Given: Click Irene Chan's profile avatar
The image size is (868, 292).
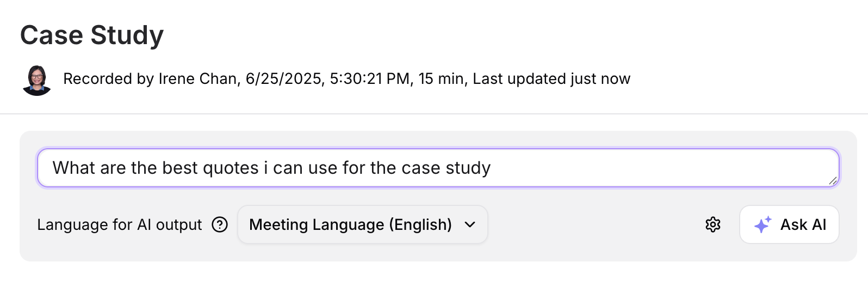Looking at the screenshot, I should tap(37, 80).
